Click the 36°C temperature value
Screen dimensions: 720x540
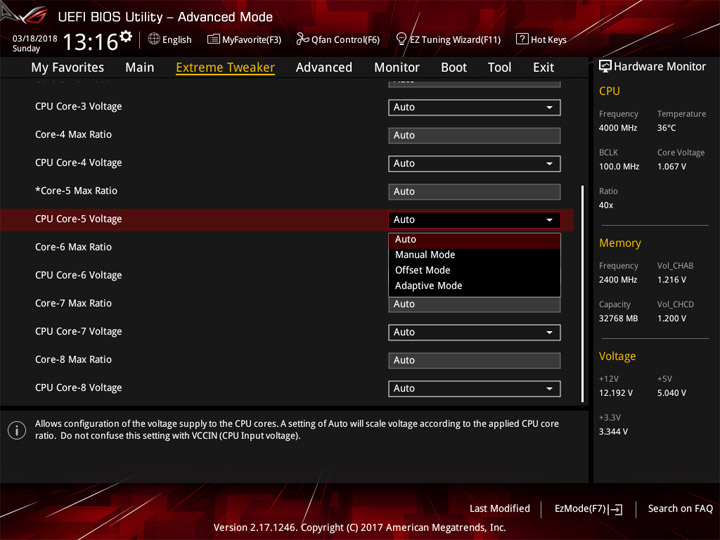click(666, 128)
